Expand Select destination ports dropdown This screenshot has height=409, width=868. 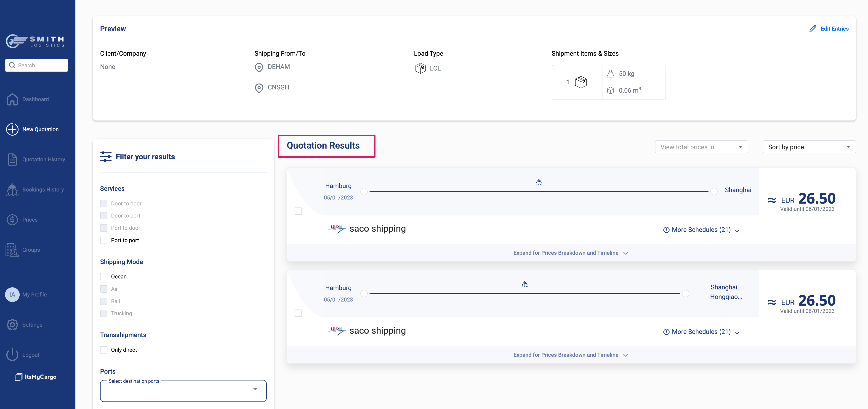coord(183,391)
